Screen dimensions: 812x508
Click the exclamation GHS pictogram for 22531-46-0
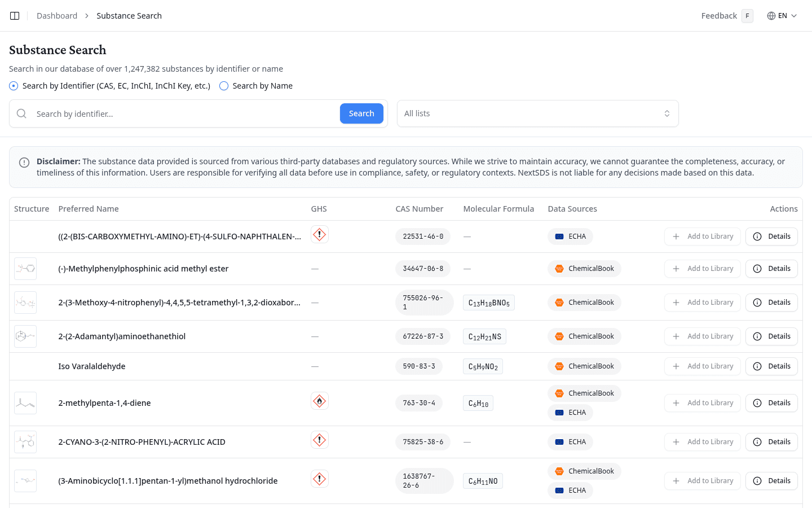(x=320, y=235)
